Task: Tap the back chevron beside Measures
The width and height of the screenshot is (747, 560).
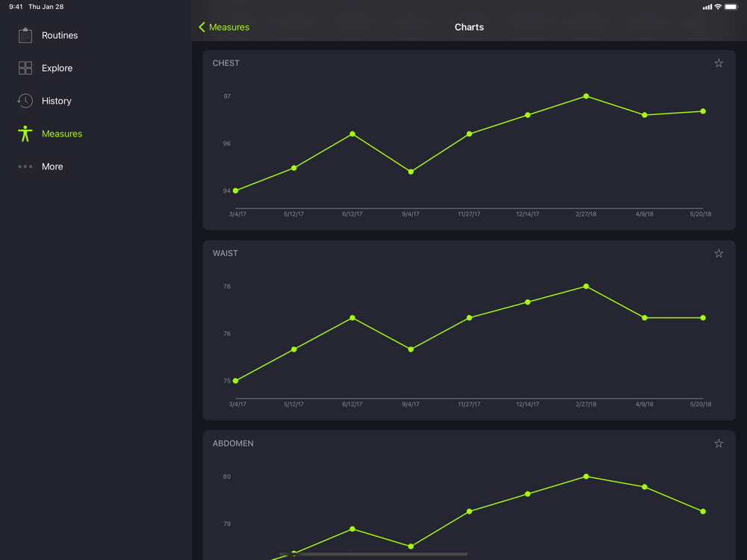Action: pos(202,27)
